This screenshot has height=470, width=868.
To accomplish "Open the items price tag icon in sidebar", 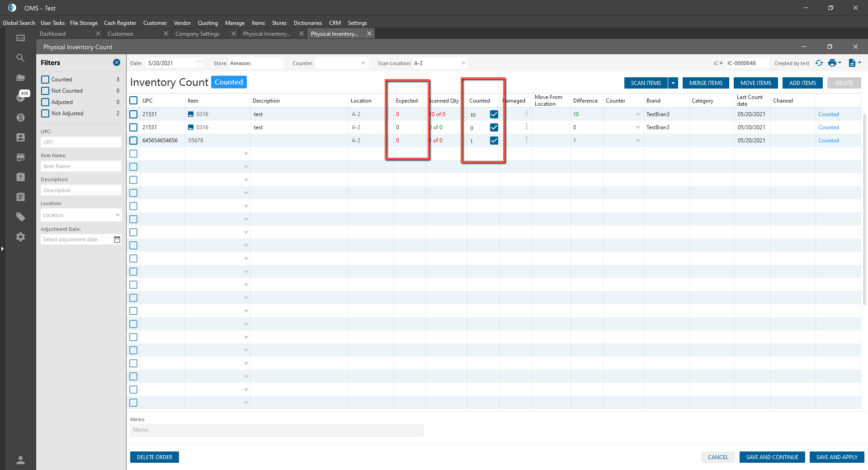I will click(x=20, y=217).
